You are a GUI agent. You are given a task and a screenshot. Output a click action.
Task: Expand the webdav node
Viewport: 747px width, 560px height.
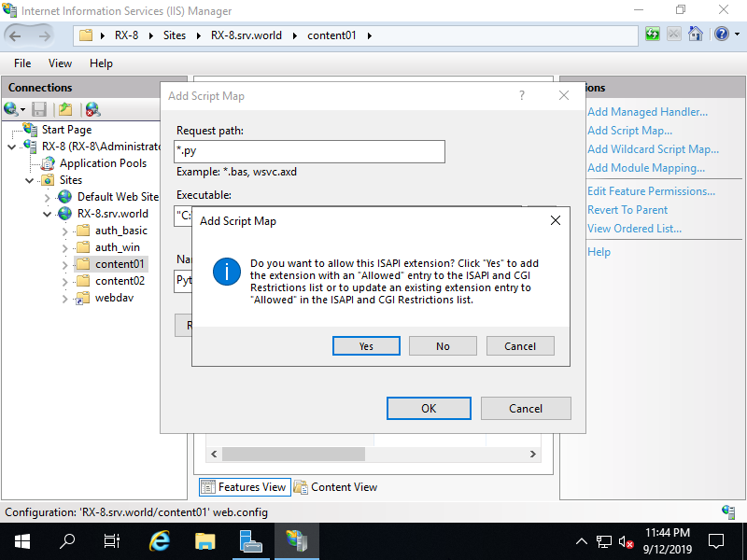tap(64, 298)
